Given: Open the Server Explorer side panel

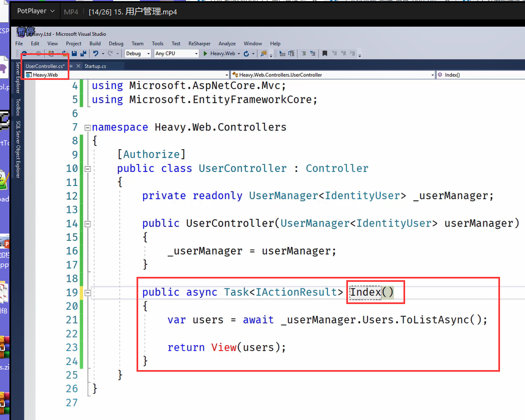Looking at the screenshot, I should pyautogui.click(x=18, y=78).
